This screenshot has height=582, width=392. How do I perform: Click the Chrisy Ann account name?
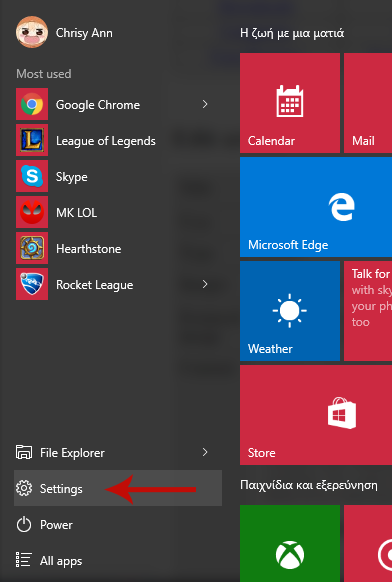84,33
